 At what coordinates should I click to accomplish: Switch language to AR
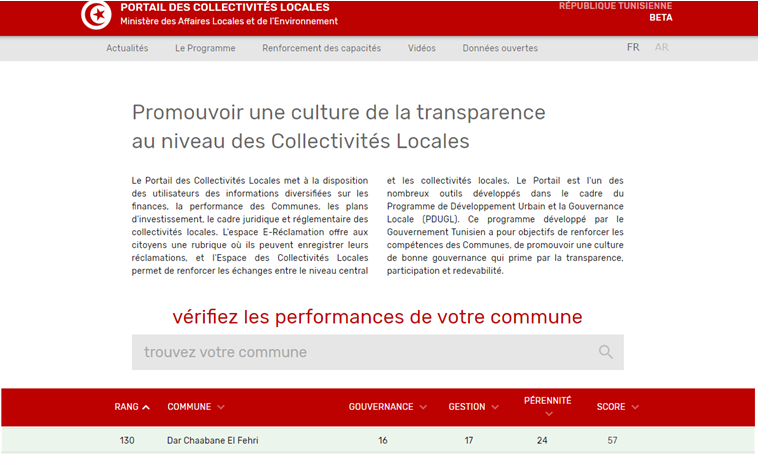(661, 47)
